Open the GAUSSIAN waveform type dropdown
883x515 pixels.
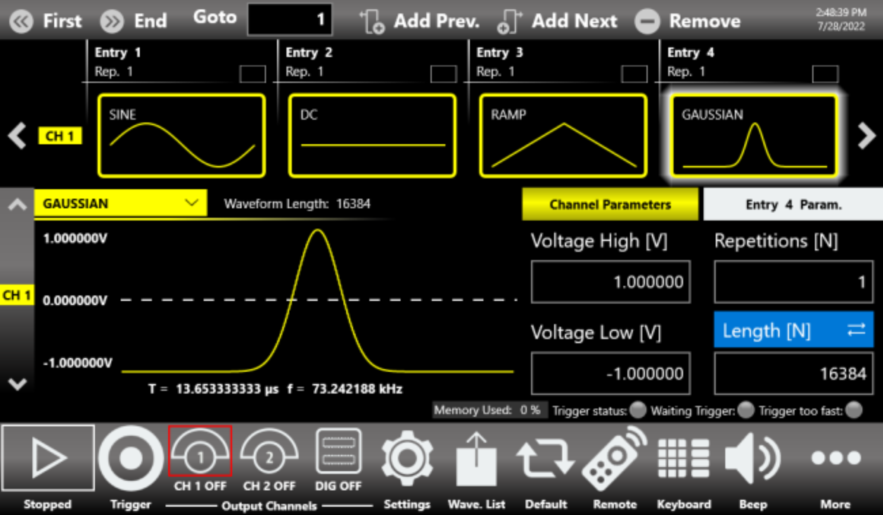(x=121, y=203)
